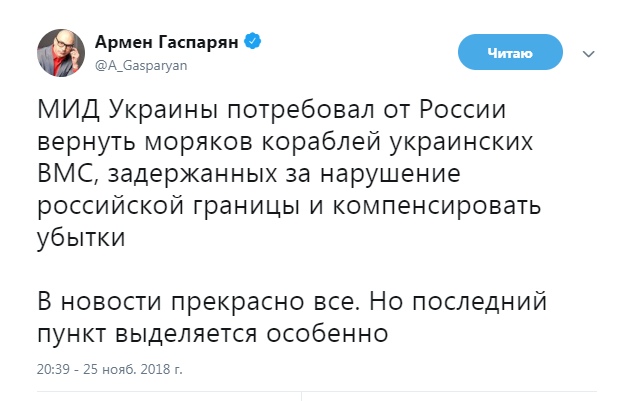The width and height of the screenshot is (625, 401).
Task: Click the word задержанных in the tweet
Action: (x=193, y=175)
